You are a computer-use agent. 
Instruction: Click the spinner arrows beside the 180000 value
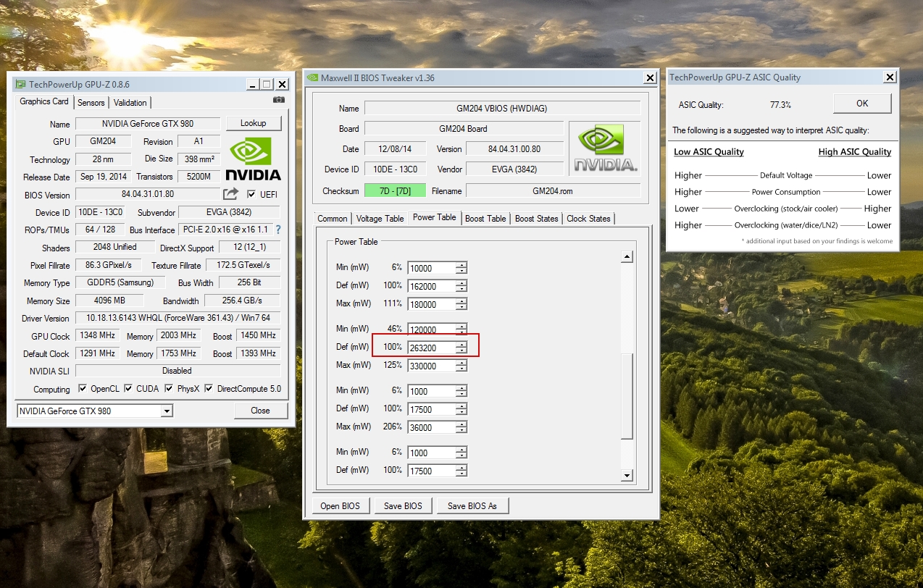coord(461,304)
